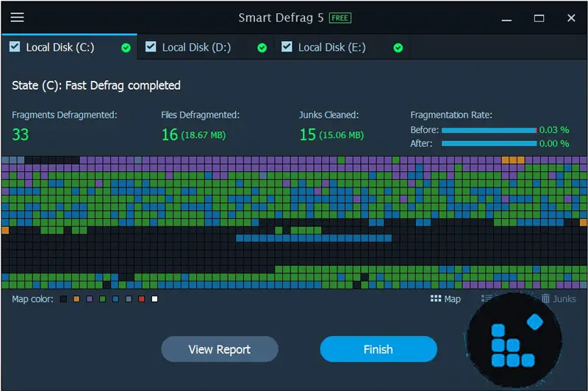The width and height of the screenshot is (588, 391).
Task: Click the 'State (C): Fast Defrag completed' text
Action: pyautogui.click(x=96, y=85)
